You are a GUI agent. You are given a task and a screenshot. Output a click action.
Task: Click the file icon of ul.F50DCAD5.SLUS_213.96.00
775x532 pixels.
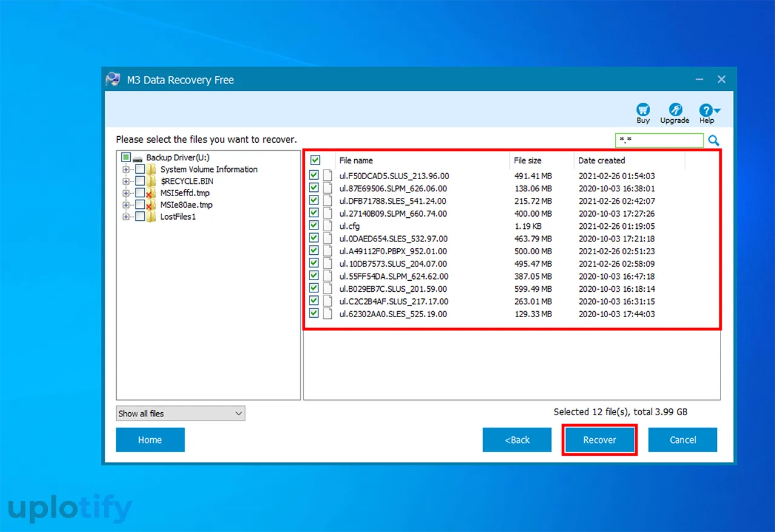coord(328,176)
